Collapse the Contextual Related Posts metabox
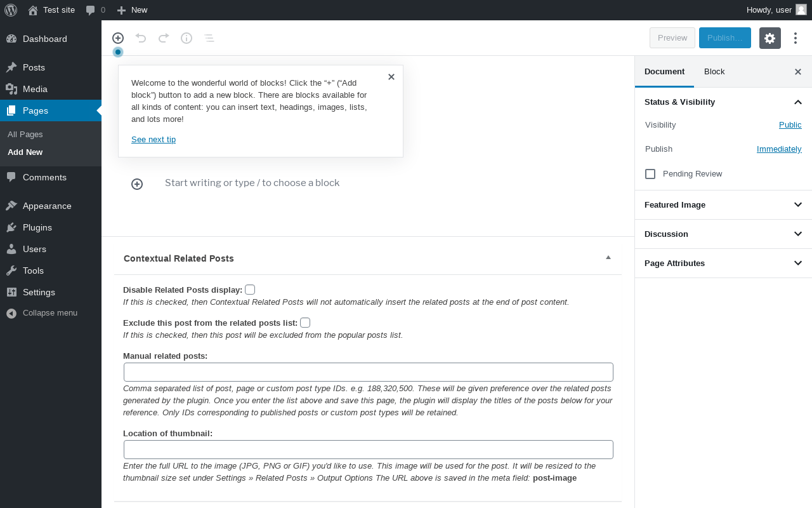 click(608, 258)
